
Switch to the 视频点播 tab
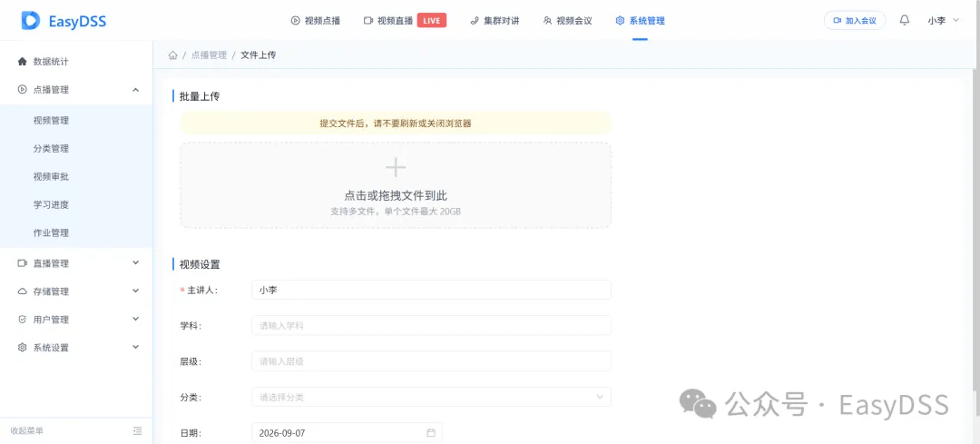click(316, 21)
